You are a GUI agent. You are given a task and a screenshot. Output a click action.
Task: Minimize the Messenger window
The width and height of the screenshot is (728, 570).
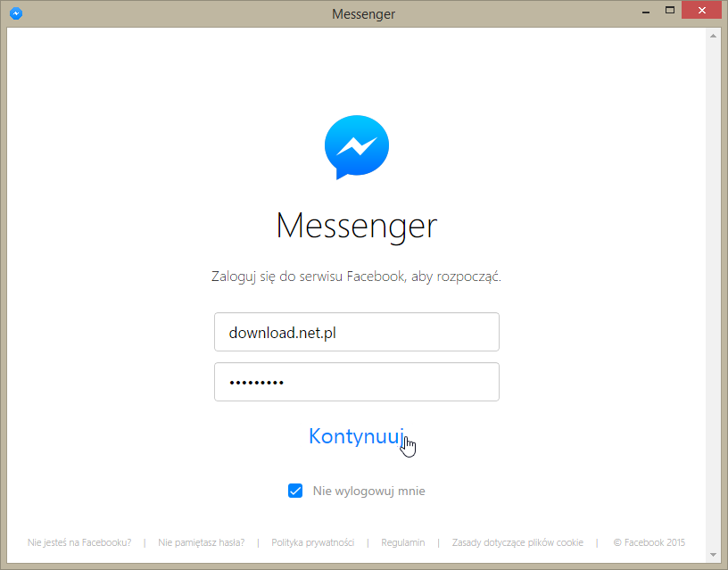pos(645,11)
